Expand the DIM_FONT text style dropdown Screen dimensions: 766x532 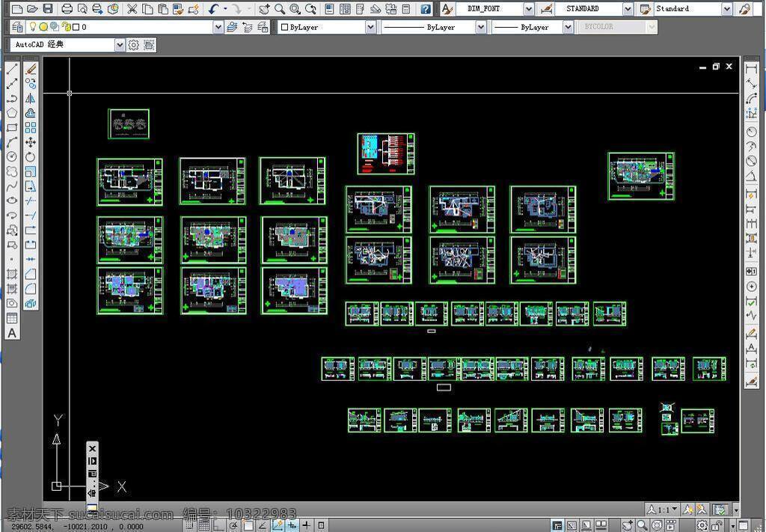pos(529,9)
